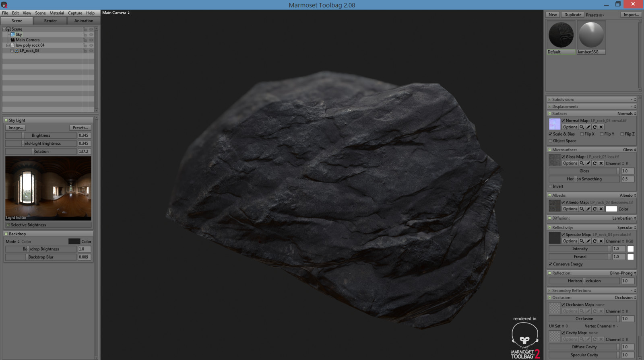Switch to the Render tab
This screenshot has width=644, height=360.
coord(50,21)
